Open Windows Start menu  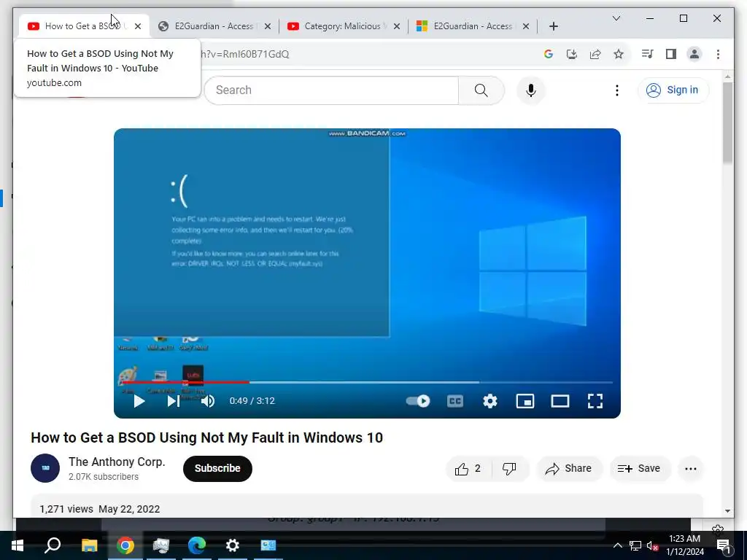18,545
